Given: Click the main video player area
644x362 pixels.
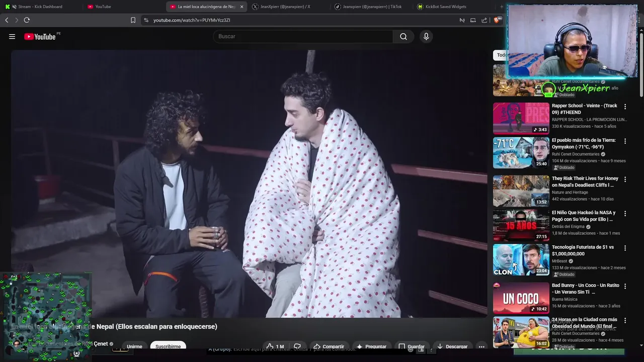Looking at the screenshot, I should click(249, 184).
